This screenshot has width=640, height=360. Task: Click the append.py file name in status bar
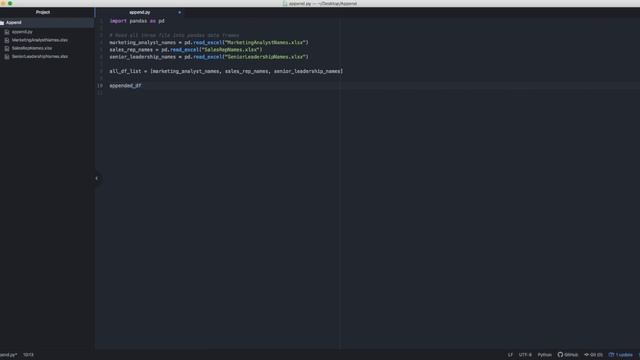click(x=8, y=355)
